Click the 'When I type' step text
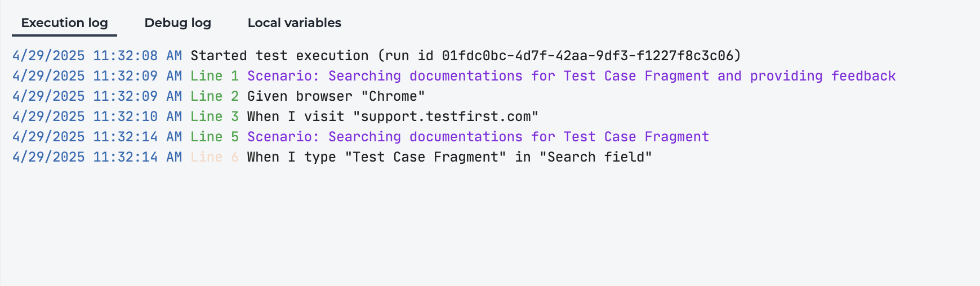This screenshot has width=980, height=286. pos(449,157)
